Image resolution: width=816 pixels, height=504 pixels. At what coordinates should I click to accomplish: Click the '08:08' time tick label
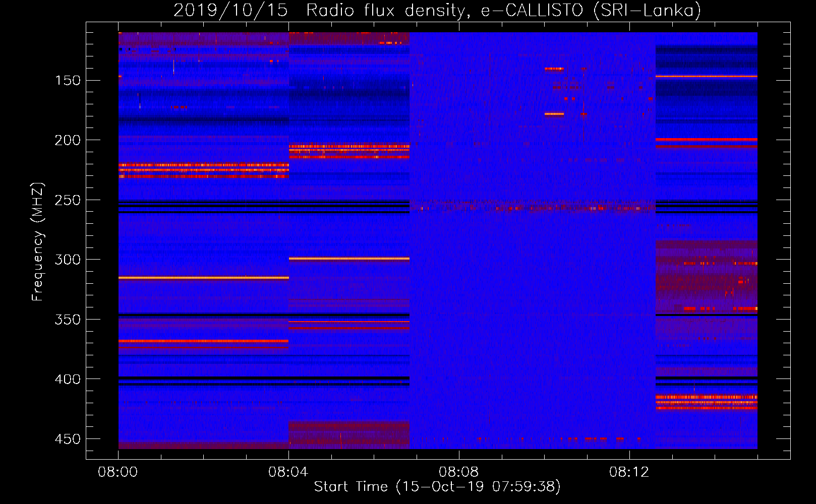point(459,472)
